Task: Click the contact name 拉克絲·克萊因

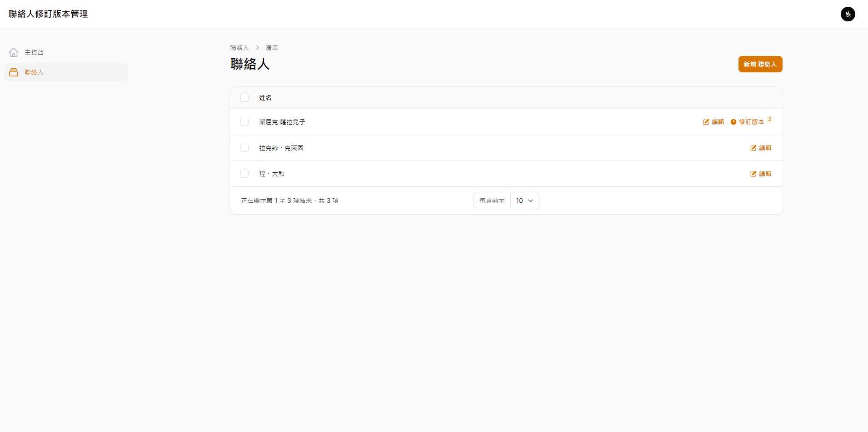Action: pyautogui.click(x=281, y=147)
